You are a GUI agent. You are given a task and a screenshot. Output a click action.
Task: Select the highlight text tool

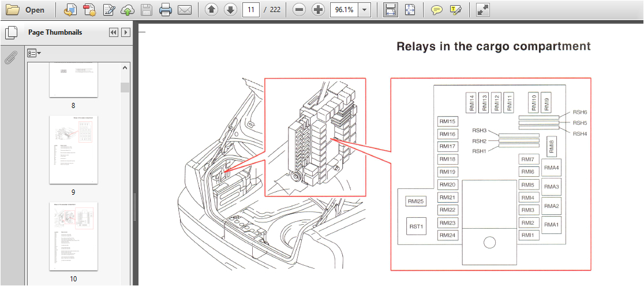pyautogui.click(x=455, y=10)
